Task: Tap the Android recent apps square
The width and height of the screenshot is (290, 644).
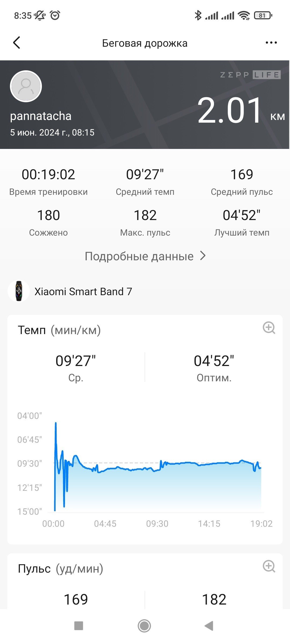Action: click(79, 626)
